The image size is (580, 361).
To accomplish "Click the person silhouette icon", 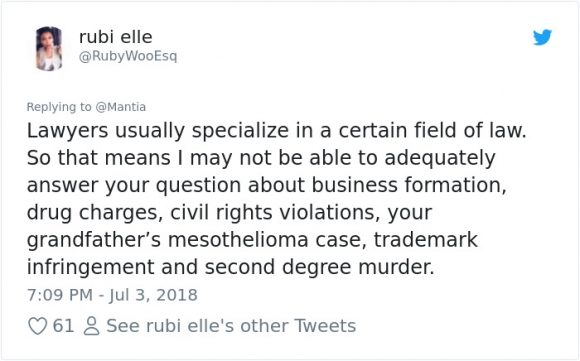I will 91,326.
